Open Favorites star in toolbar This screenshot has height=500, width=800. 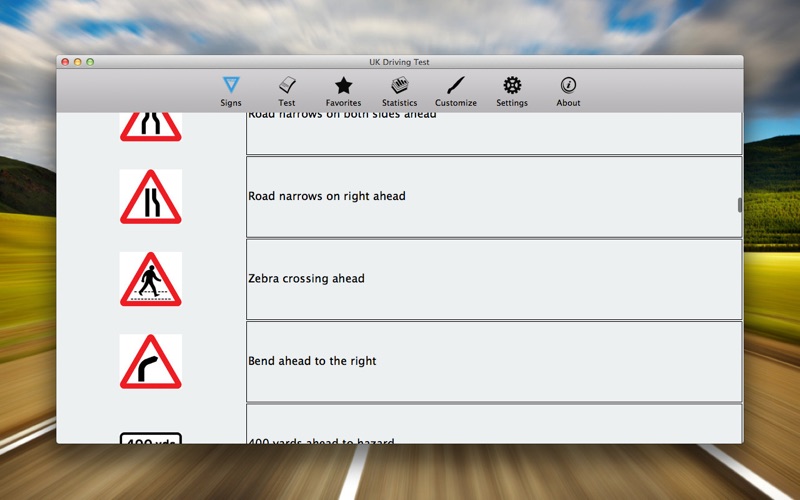pyautogui.click(x=343, y=91)
